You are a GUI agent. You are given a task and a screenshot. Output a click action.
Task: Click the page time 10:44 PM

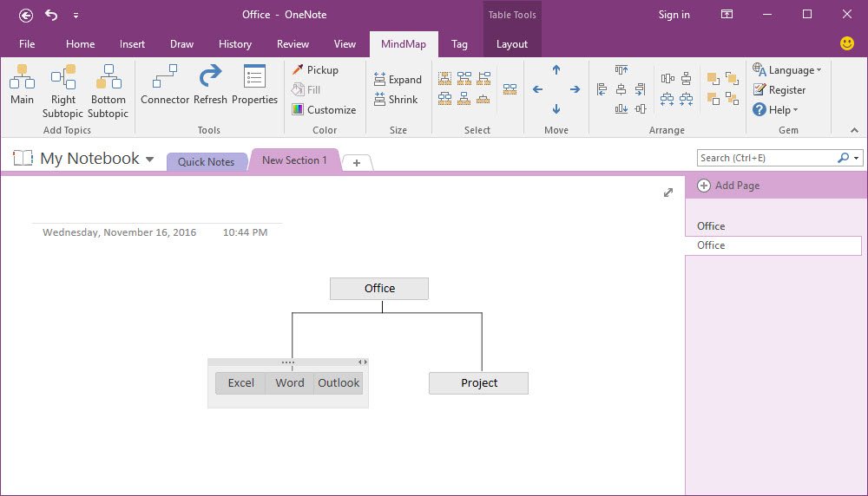[x=246, y=232]
